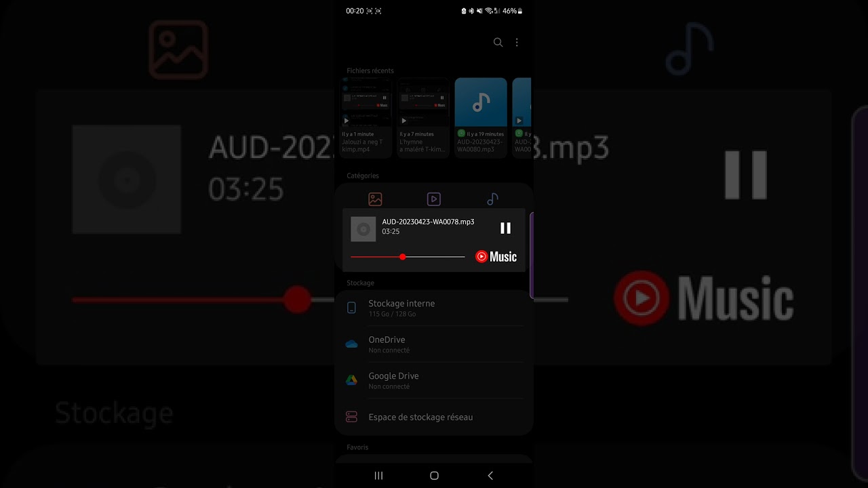Open the Videos category

click(434, 199)
